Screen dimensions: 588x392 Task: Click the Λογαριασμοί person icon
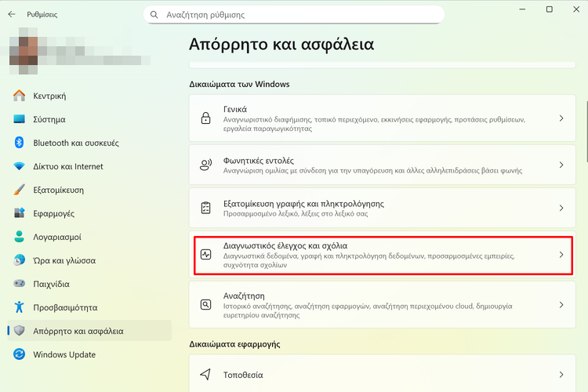[19, 237]
